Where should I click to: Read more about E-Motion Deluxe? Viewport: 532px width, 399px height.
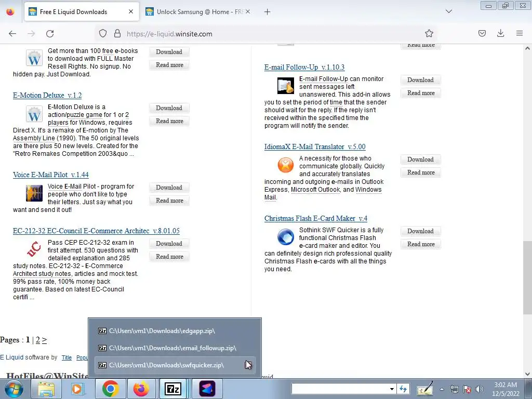coord(169,121)
